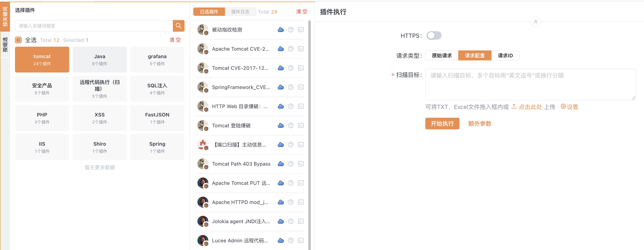Select 请求ID request type
This screenshot has width=644, height=250.
(505, 55)
